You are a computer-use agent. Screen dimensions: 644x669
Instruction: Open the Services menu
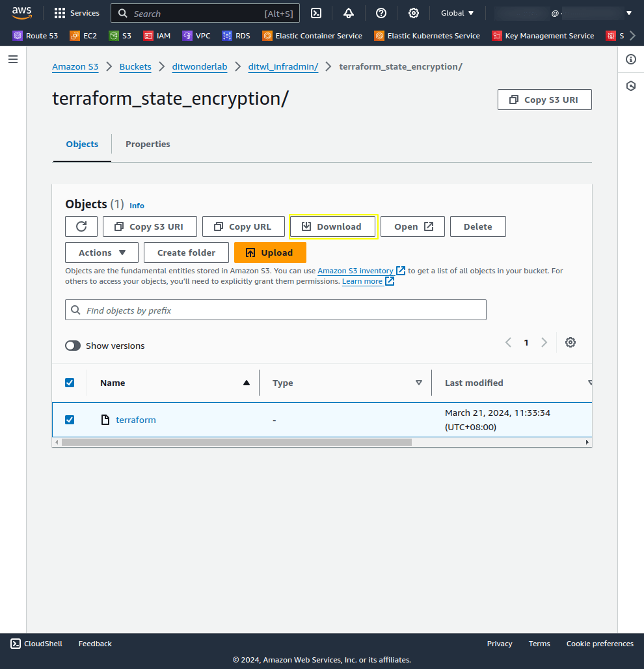point(76,13)
